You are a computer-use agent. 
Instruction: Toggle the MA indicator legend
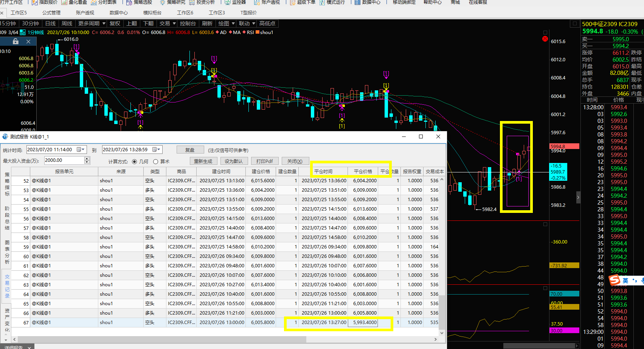point(235,33)
